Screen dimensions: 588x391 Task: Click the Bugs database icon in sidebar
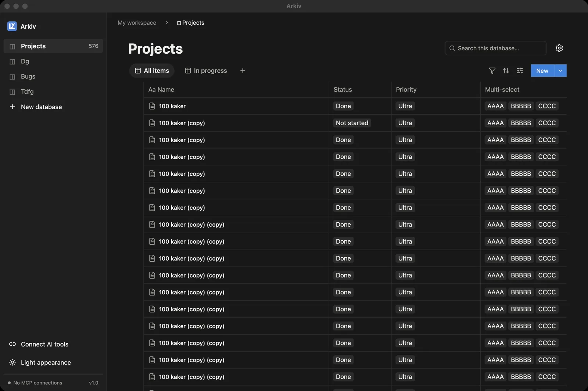[12, 76]
